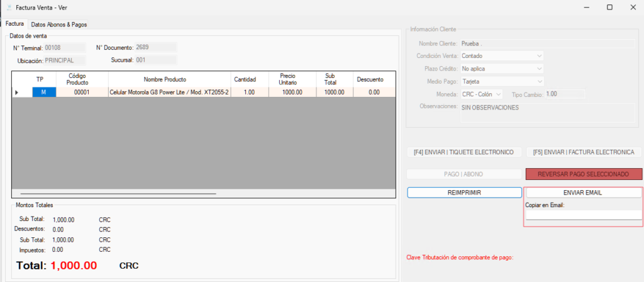Click the horizontal scrollbar under product grid
Image resolution: width=644 pixels, height=282 pixels.
(x=118, y=194)
